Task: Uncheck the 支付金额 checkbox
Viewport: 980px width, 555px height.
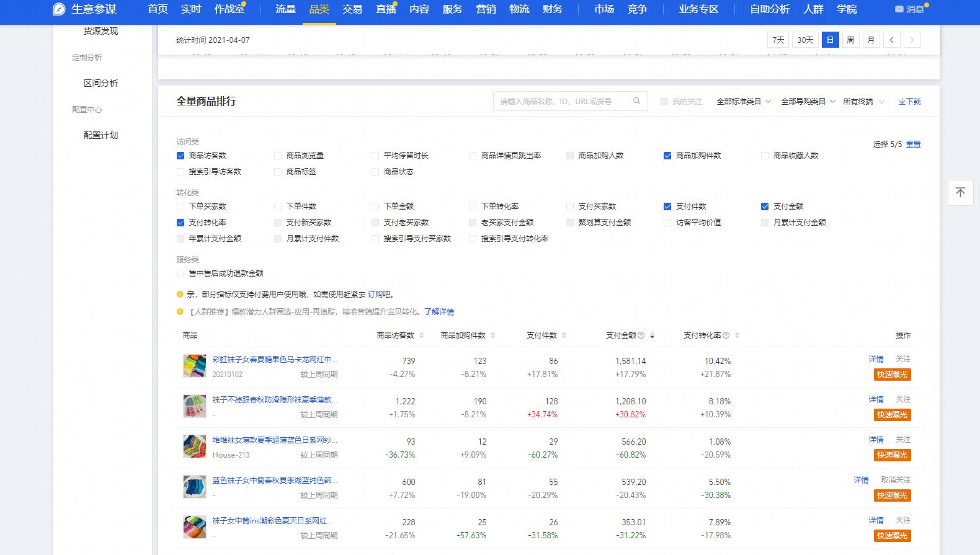Action: [765, 206]
